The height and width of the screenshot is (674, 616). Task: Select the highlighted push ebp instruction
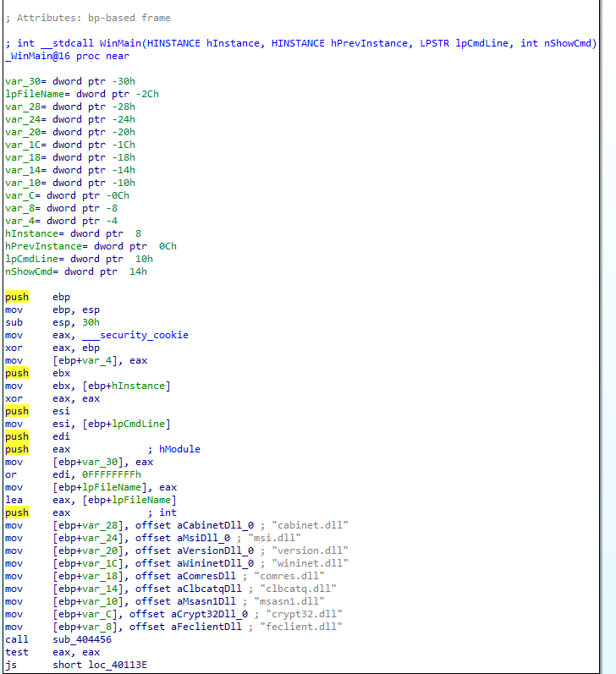click(x=38, y=297)
